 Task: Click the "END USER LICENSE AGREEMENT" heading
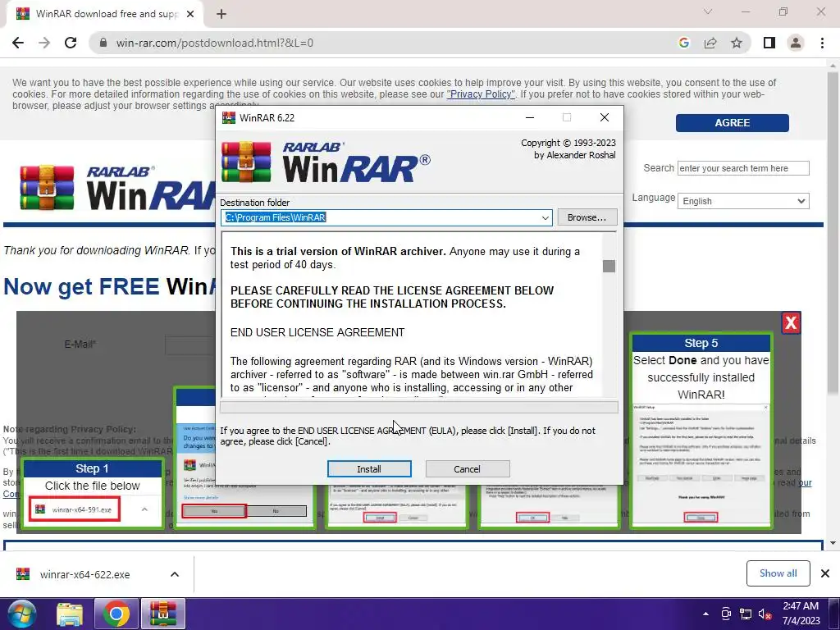[317, 332]
